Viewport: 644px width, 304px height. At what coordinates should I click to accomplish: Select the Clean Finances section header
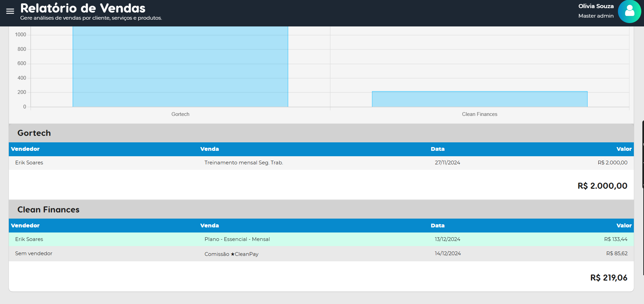[x=48, y=210]
